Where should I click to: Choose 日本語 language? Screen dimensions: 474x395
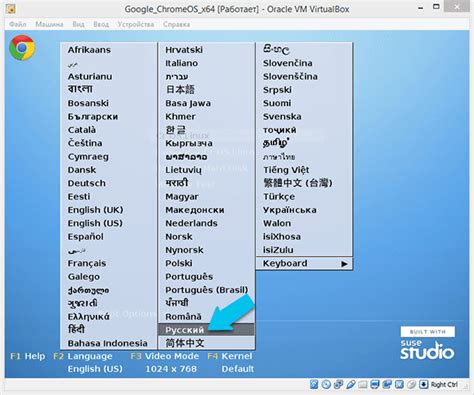click(180, 90)
